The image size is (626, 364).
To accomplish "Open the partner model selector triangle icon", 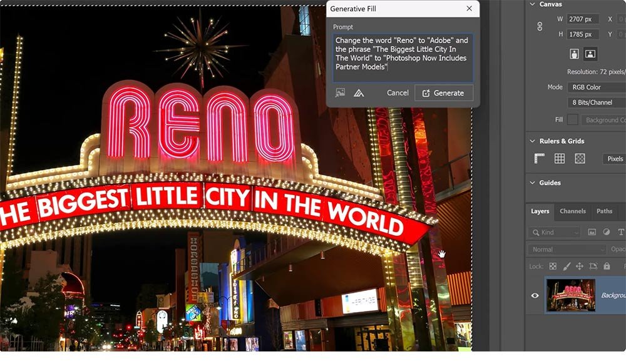I will (359, 93).
